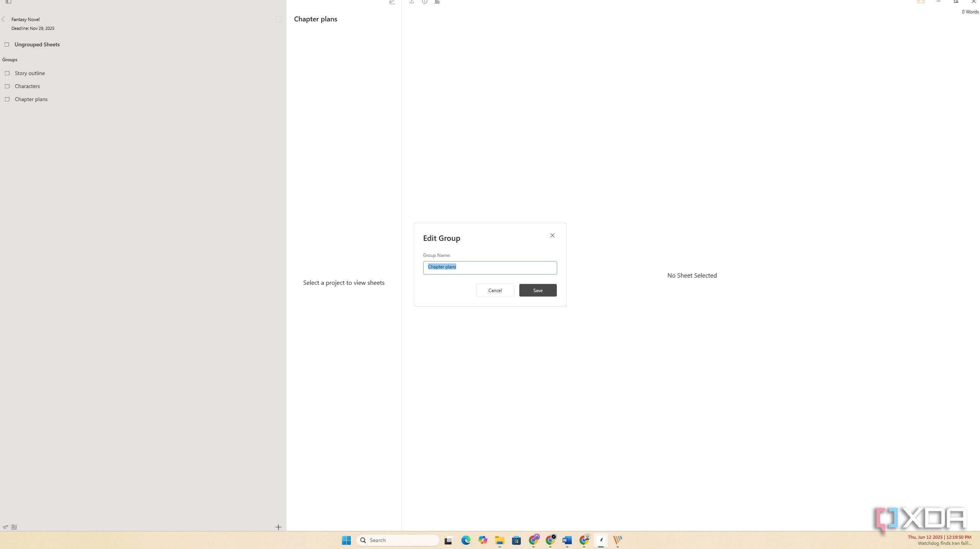Open the settings sliders icon
This screenshot has height=549, width=980.
[14, 527]
